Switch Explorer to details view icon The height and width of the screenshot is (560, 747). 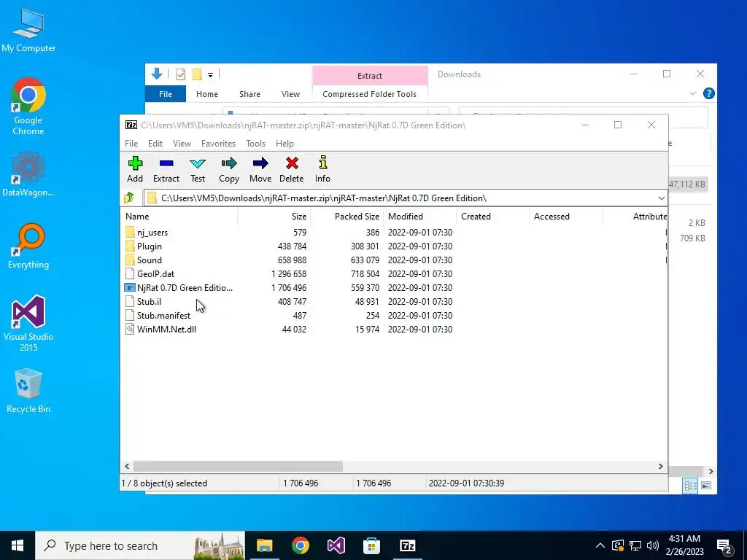click(690, 485)
